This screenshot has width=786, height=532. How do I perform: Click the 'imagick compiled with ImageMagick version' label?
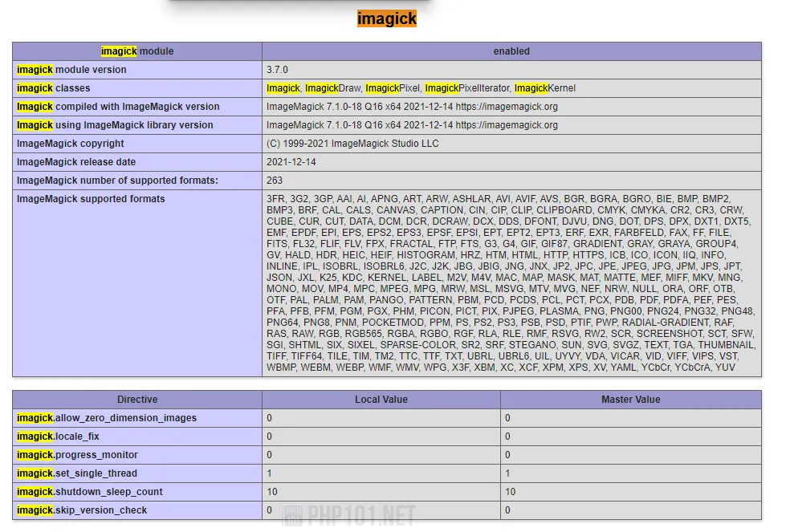point(118,107)
